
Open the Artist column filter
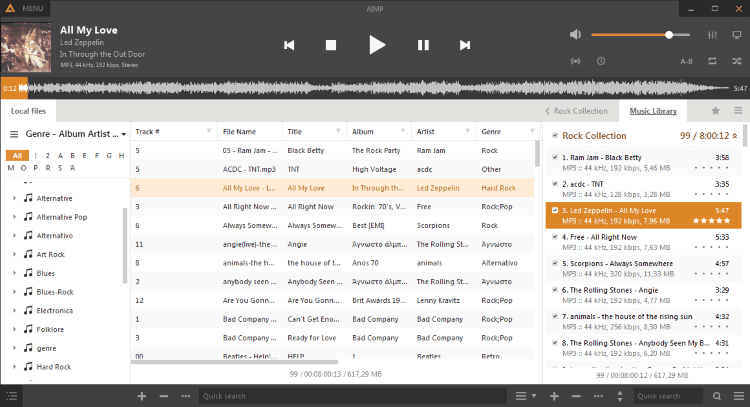[x=467, y=131]
